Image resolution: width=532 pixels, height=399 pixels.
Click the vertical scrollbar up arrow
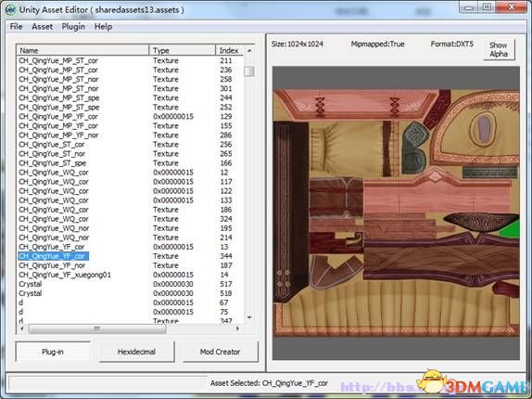[249, 50]
